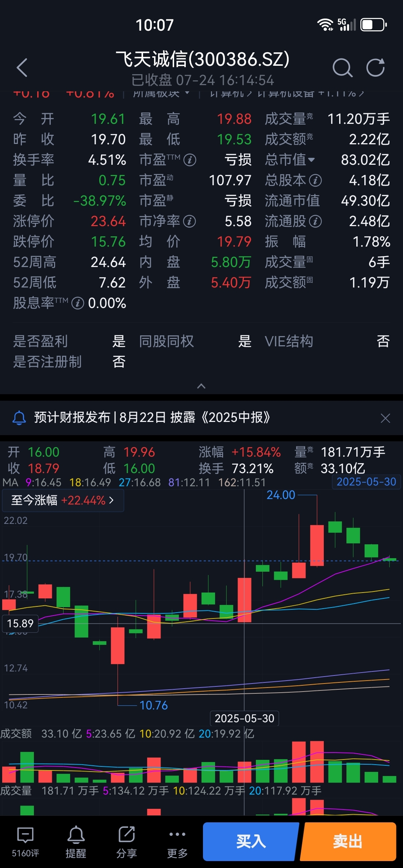Show info for 股息率TTM
403x868 pixels.
(x=78, y=303)
